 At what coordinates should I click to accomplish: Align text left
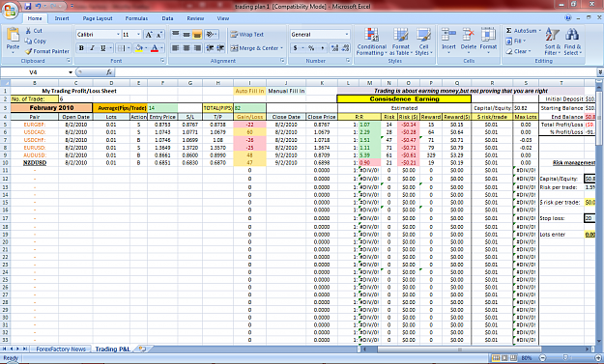175,48
